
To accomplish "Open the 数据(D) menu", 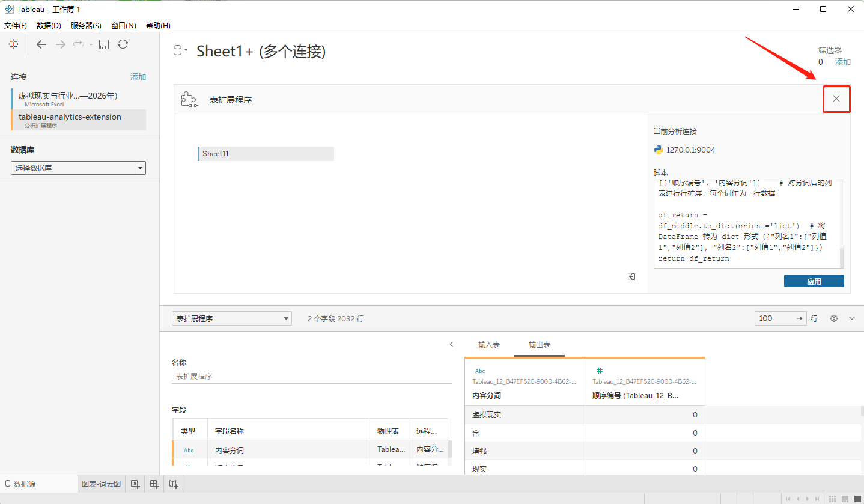I will 49,26.
